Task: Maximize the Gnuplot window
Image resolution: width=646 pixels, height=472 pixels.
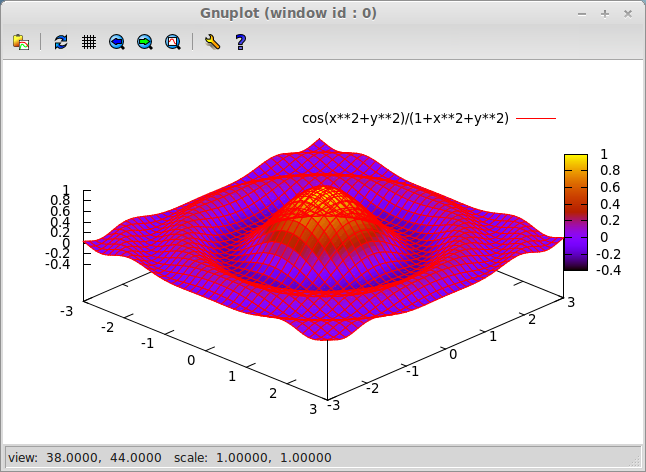Action: 606,14
